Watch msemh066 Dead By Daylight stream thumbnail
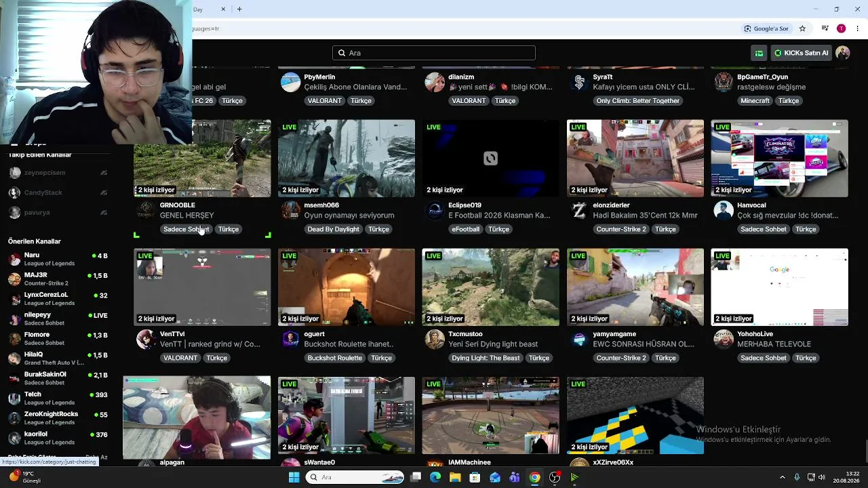 coord(347,159)
